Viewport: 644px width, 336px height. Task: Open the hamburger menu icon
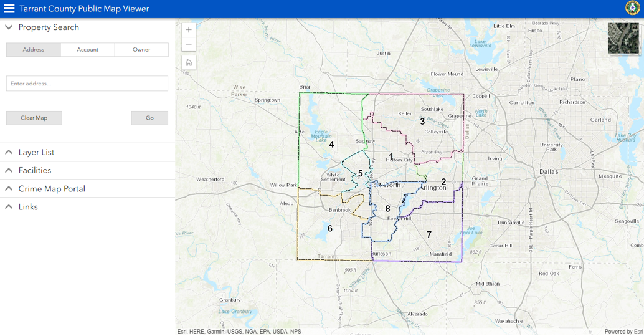(9, 9)
